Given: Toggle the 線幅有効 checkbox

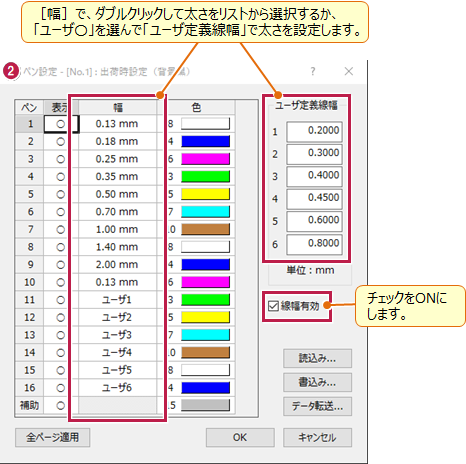Looking at the screenshot, I should click(273, 306).
